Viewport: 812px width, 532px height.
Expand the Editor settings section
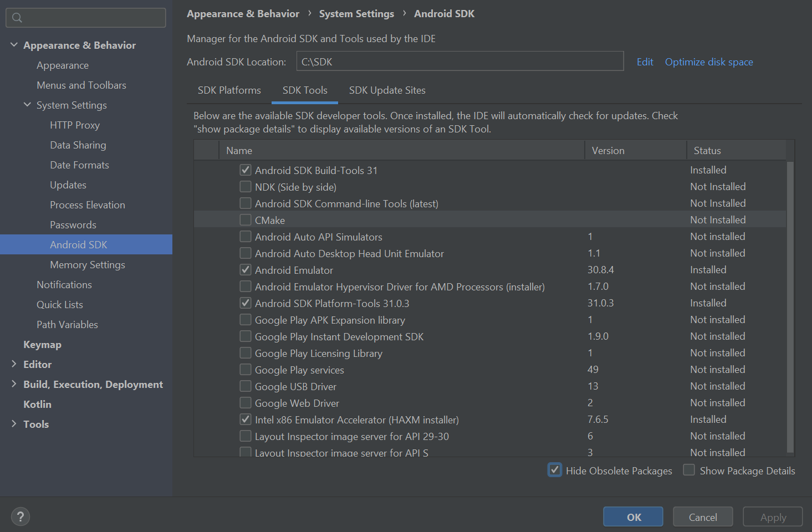pos(14,364)
